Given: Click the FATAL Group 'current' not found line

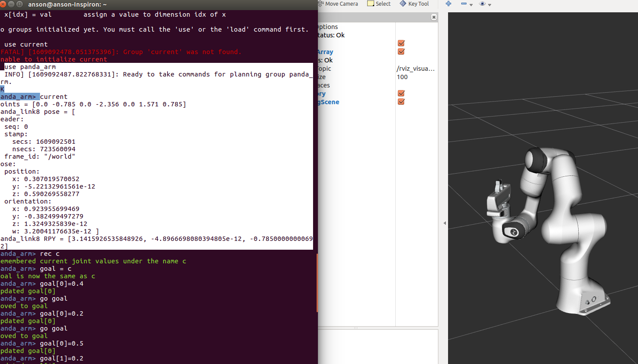Looking at the screenshot, I should pos(121,52).
